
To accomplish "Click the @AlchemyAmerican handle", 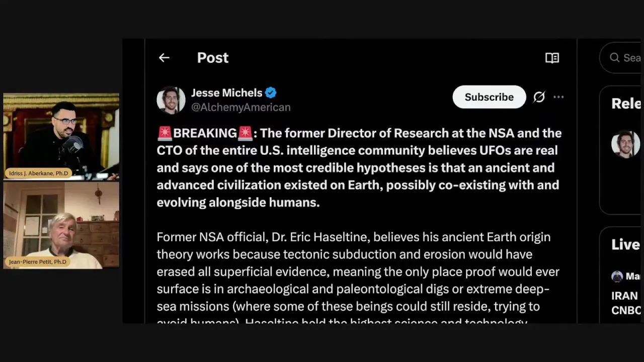I will (240, 107).
